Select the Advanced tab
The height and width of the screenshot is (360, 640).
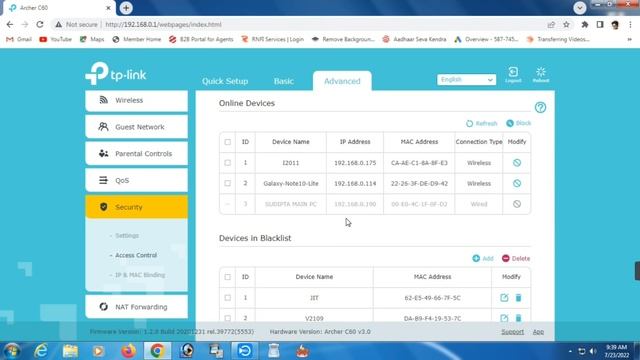[x=342, y=81]
